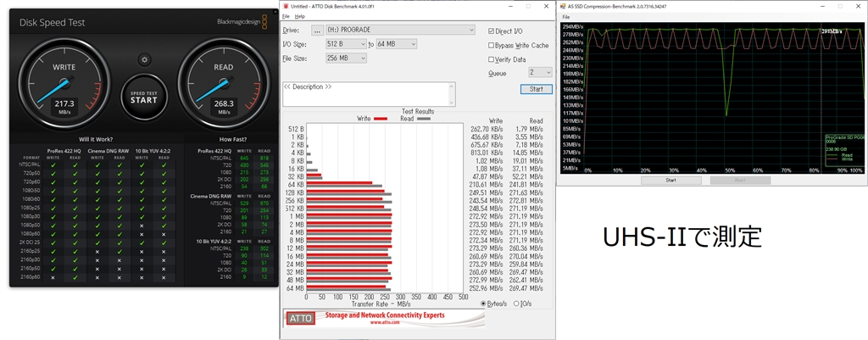Click the Abort button in AS SSD
Image resolution: width=868 pixels, height=340 pixels.
740,181
